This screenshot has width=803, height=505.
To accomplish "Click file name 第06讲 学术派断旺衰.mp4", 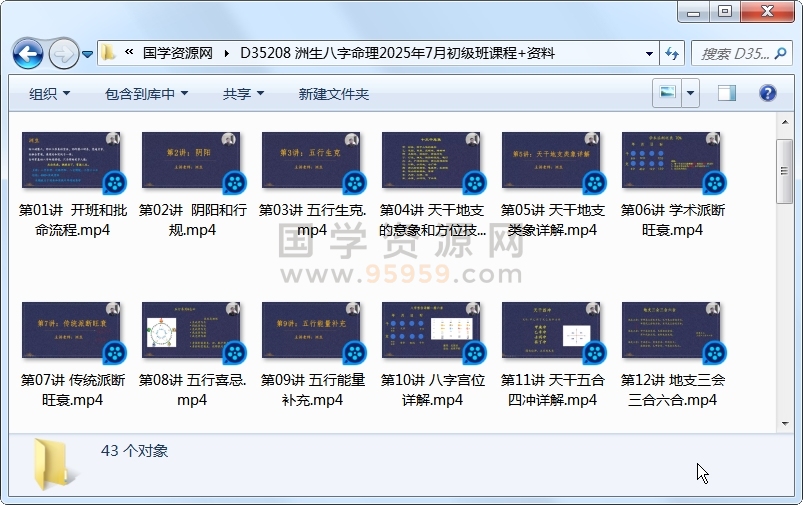I will click(x=672, y=220).
